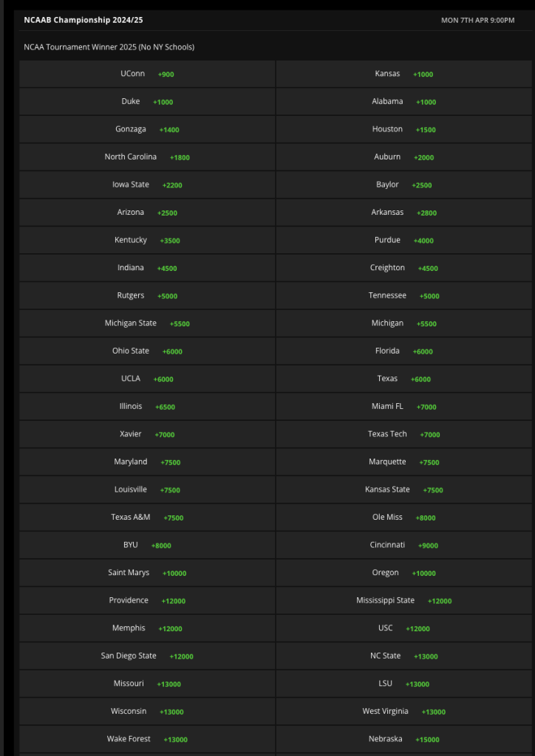Click Houston +1500 selection
Image resolution: width=535 pixels, height=756 pixels.
pyautogui.click(x=403, y=130)
